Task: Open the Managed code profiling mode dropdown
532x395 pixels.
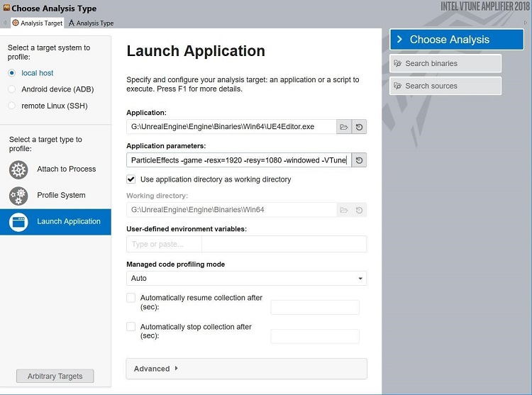Action: [x=246, y=279]
